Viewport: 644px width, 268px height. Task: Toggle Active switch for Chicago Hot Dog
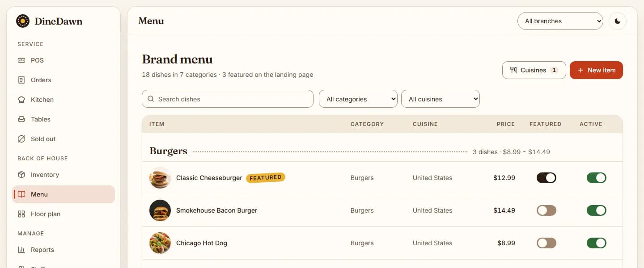597,243
